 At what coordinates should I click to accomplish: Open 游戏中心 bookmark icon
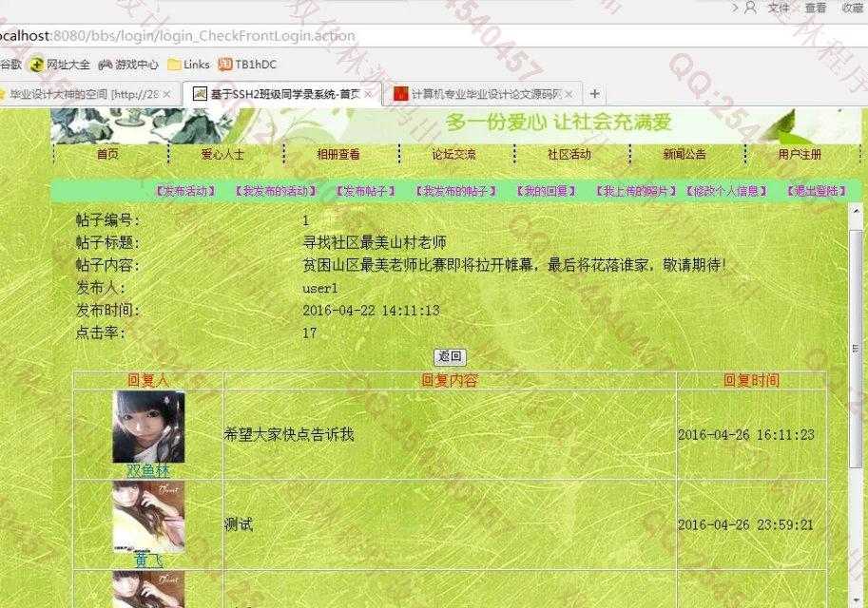pos(105,65)
